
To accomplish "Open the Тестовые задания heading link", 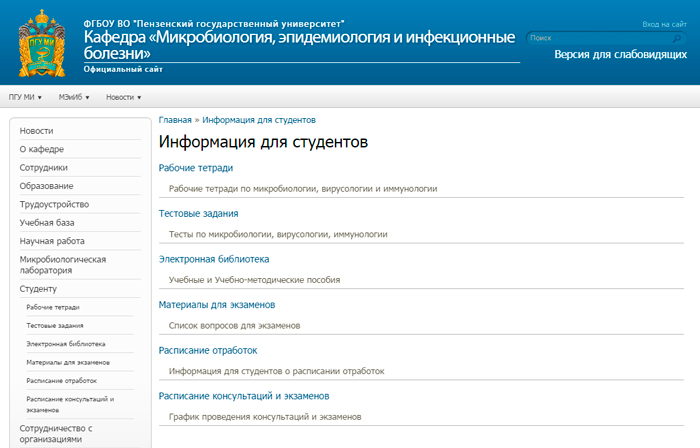I will 198,213.
